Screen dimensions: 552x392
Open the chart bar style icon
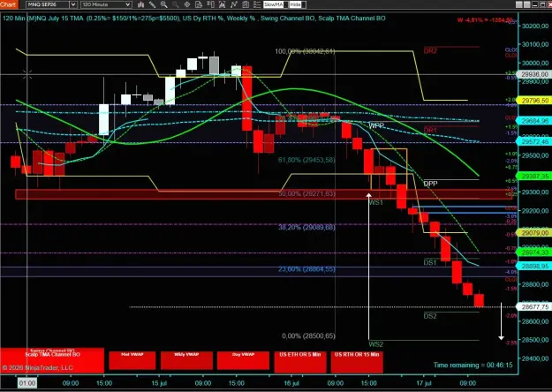140,4
